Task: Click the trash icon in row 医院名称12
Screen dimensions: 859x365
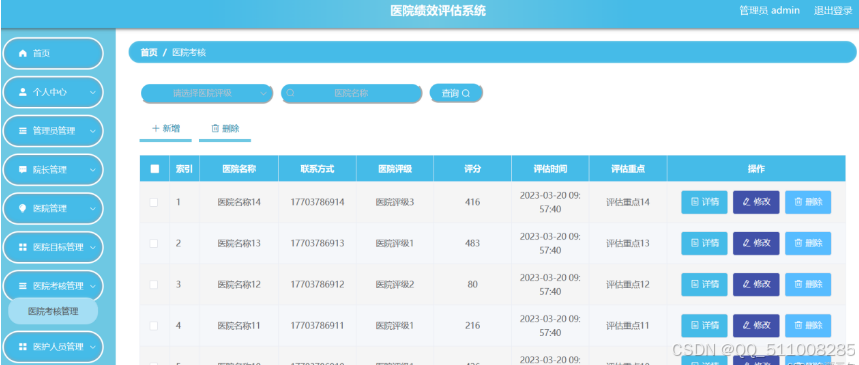Action: coord(798,284)
